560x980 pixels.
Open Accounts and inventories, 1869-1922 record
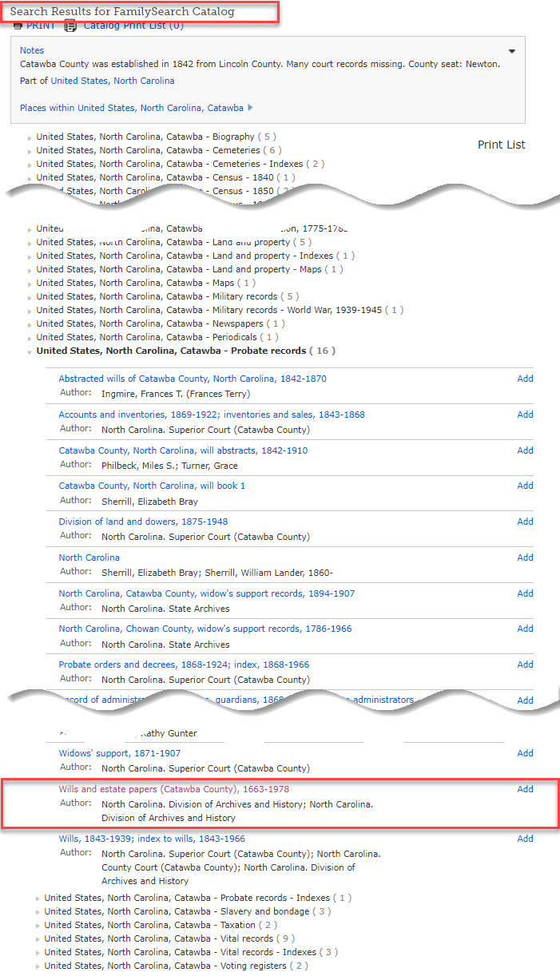pos(212,415)
